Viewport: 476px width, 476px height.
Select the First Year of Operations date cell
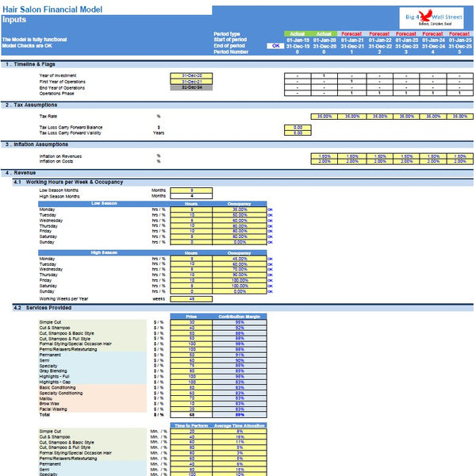coord(191,82)
